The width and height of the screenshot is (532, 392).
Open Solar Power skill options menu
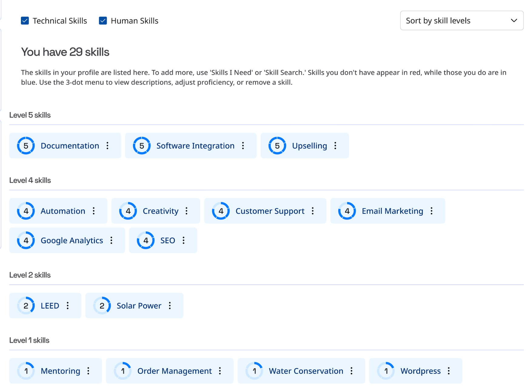170,306
